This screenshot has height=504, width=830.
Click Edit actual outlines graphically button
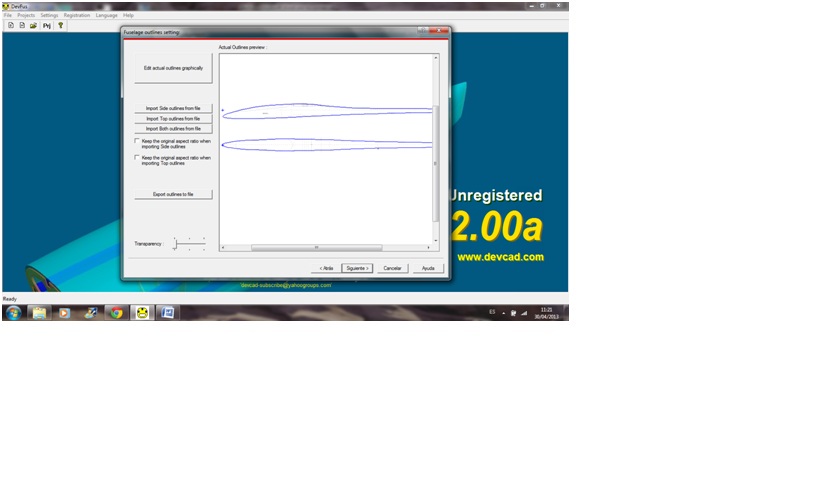click(173, 68)
